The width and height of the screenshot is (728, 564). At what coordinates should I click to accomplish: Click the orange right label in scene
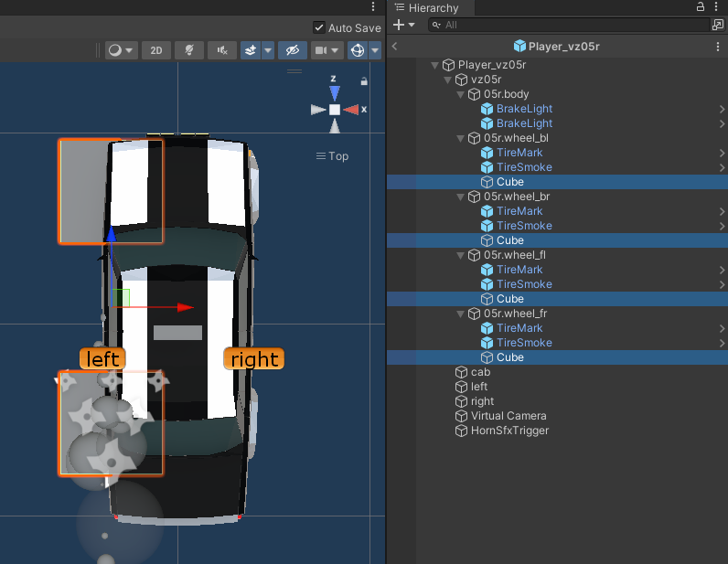pos(254,359)
